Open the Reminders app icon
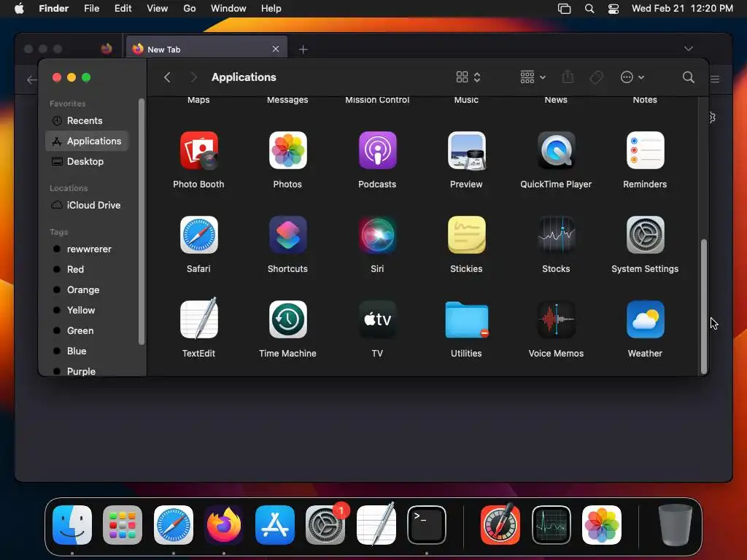This screenshot has width=747, height=560. (x=645, y=151)
